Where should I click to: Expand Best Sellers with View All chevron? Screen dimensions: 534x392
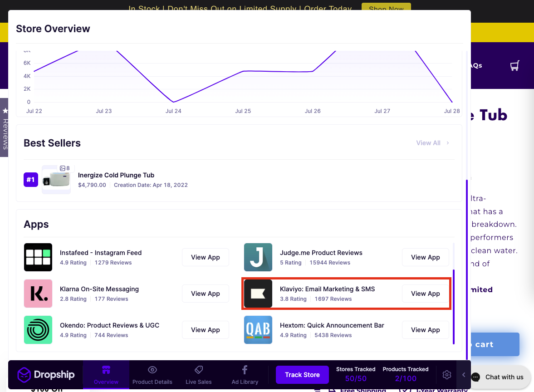pos(447,143)
